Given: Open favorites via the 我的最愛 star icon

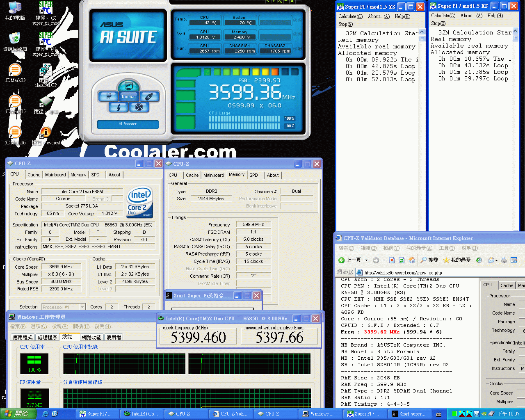Looking at the screenshot, I should tap(446, 260).
